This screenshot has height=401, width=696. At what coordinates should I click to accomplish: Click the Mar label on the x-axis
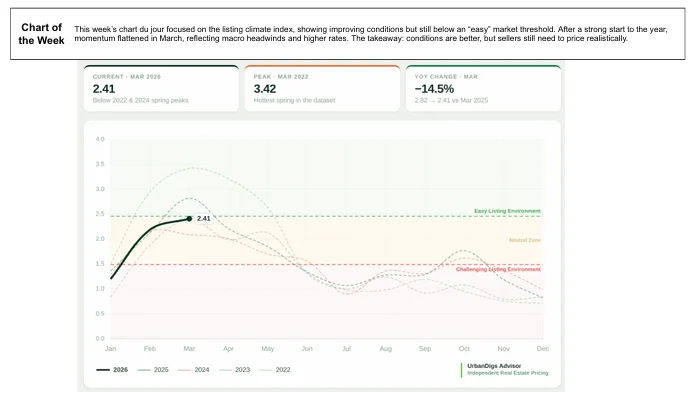point(189,348)
